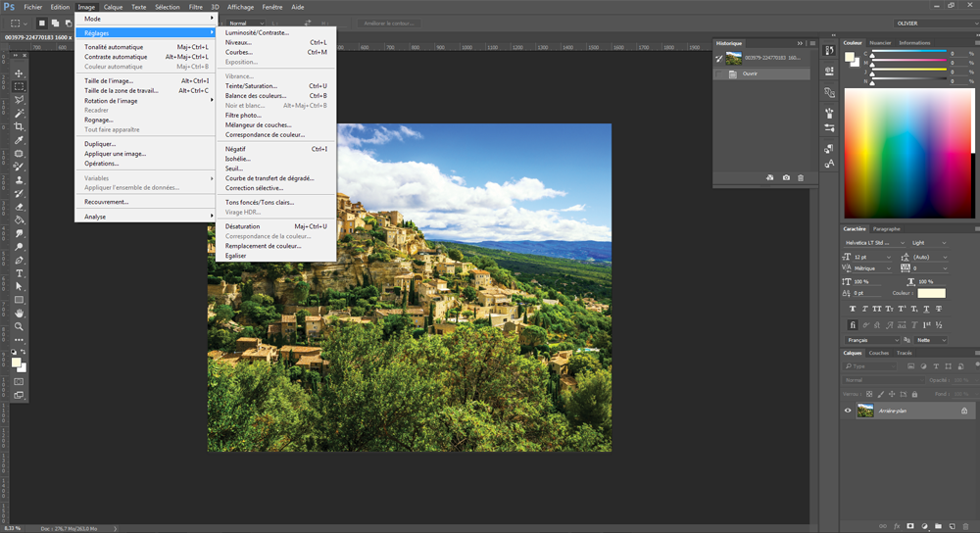The width and height of the screenshot is (980, 533).
Task: Open the Français language dropdown
Action: pyautogui.click(x=872, y=340)
